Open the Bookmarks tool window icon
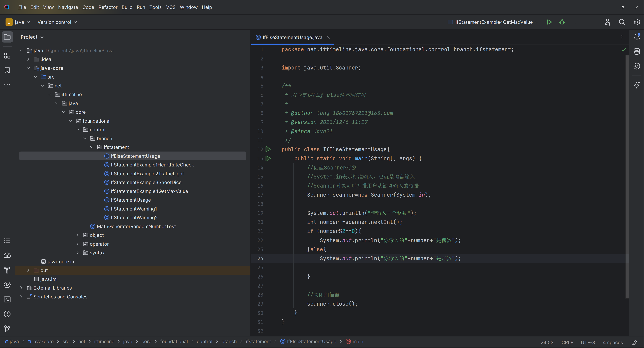Screen dimensions: 644x348 pos(7,70)
